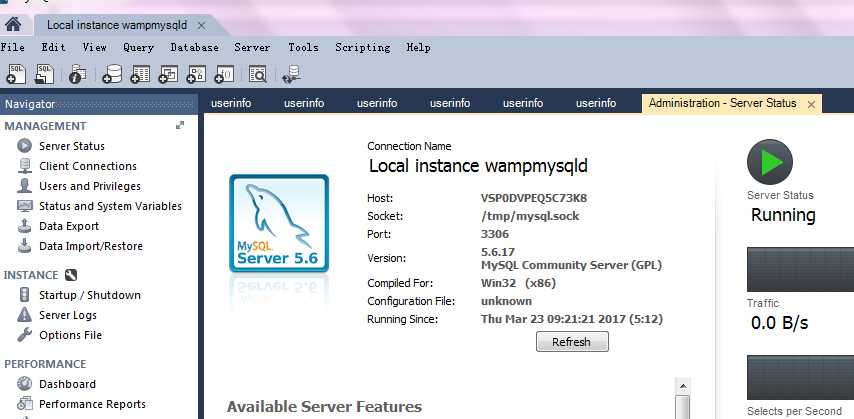Screen dimensions: 854x419
Task: Create new stored procedure toolbar icon
Action: pos(196,74)
